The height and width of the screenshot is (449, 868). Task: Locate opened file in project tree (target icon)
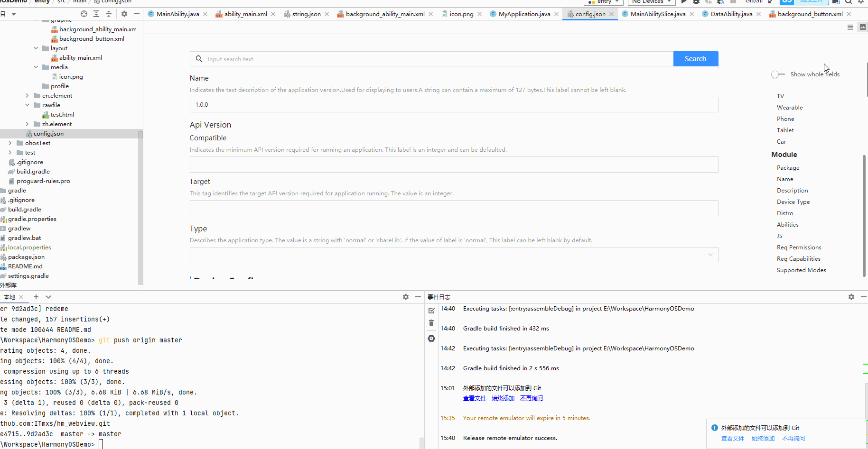tap(84, 14)
